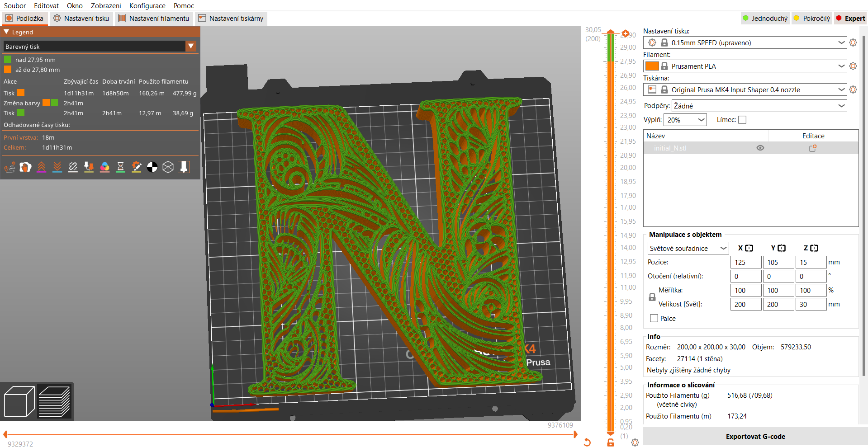Enable the Límec checkbox
Viewport: 868px width, 447px height.
tap(742, 120)
